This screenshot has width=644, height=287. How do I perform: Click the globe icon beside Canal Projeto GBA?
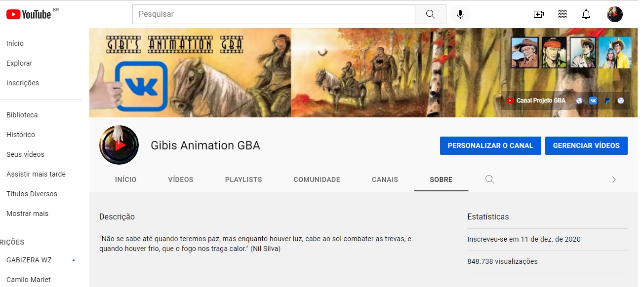(579, 101)
